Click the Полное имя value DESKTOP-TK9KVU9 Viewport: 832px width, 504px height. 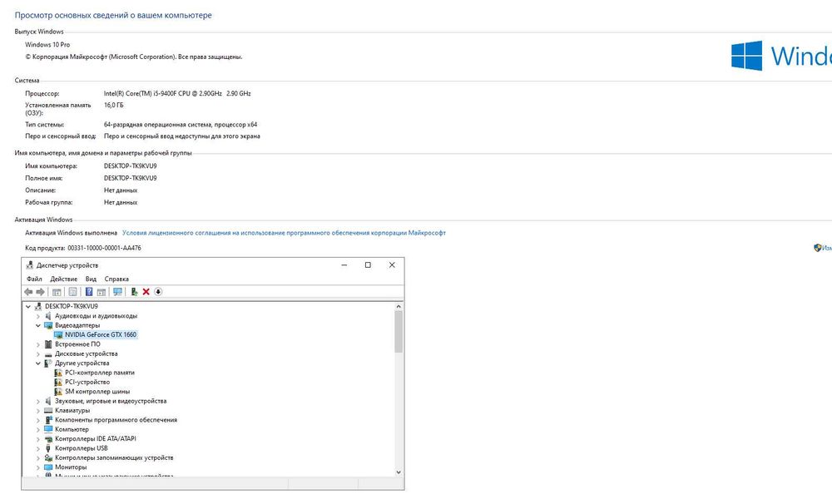click(x=130, y=178)
